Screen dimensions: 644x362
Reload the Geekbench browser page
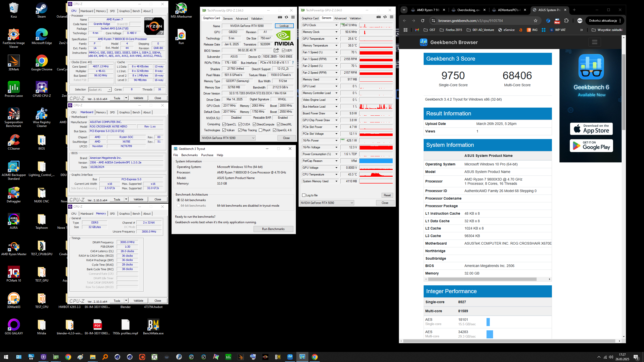[x=423, y=21]
